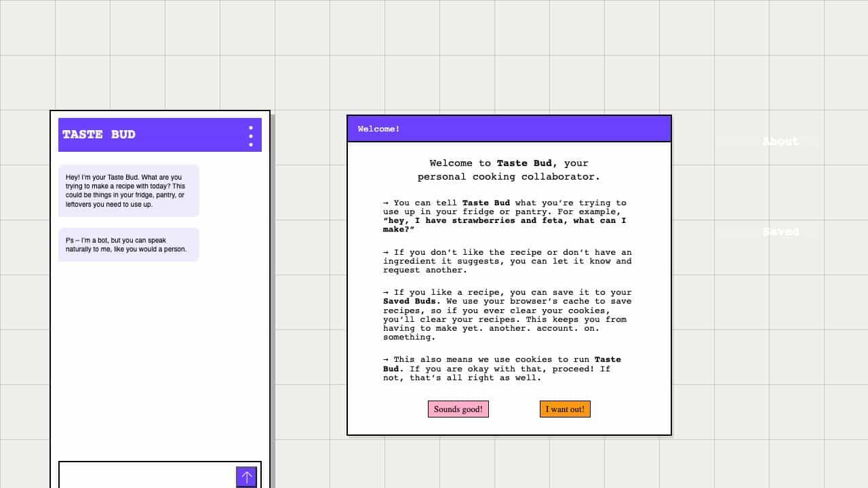Click the purple "Welcome!" dialog title bar
The height and width of the screenshot is (488, 868).
[x=509, y=129]
